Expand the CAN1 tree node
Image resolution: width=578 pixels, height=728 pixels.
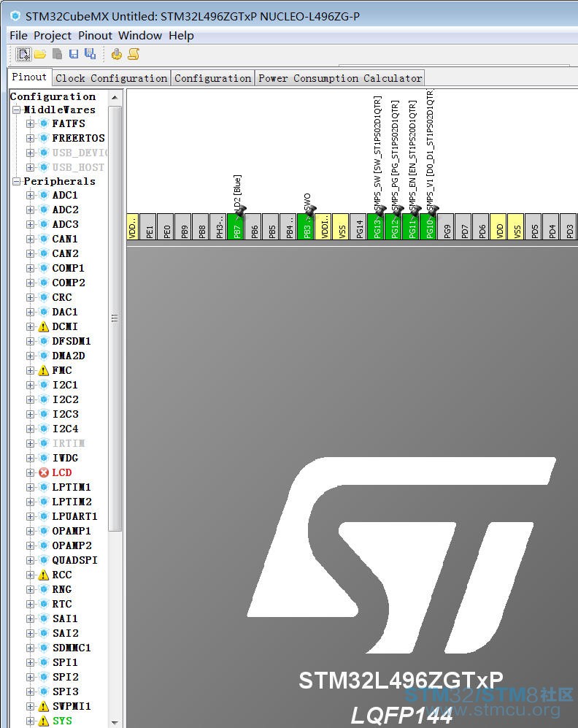(30, 239)
